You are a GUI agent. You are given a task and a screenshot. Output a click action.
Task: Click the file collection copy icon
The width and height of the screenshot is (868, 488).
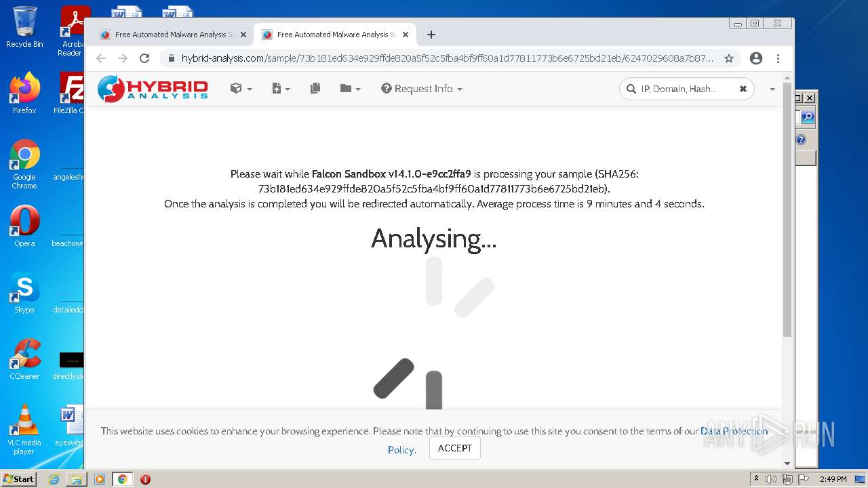tap(315, 89)
